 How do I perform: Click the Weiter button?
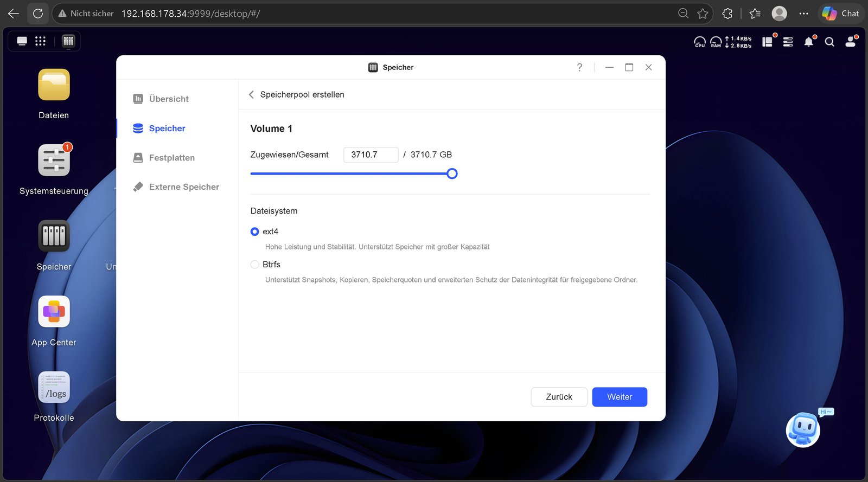click(x=620, y=397)
